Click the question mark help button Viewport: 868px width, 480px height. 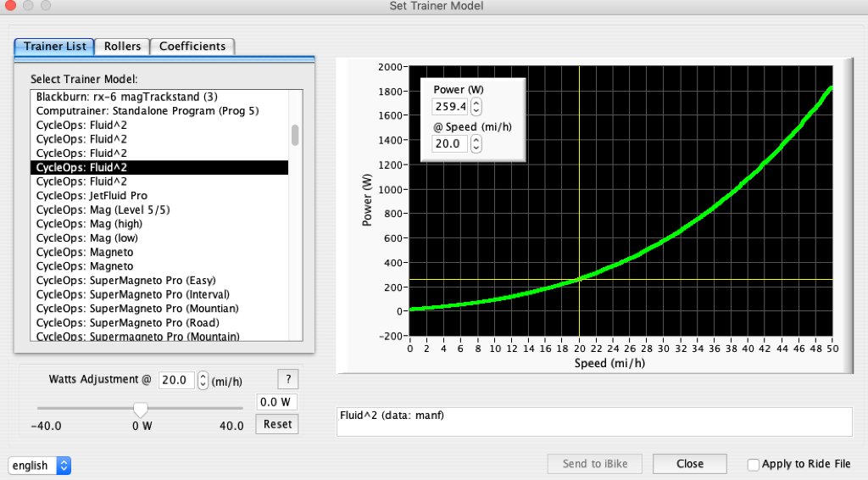(x=287, y=379)
